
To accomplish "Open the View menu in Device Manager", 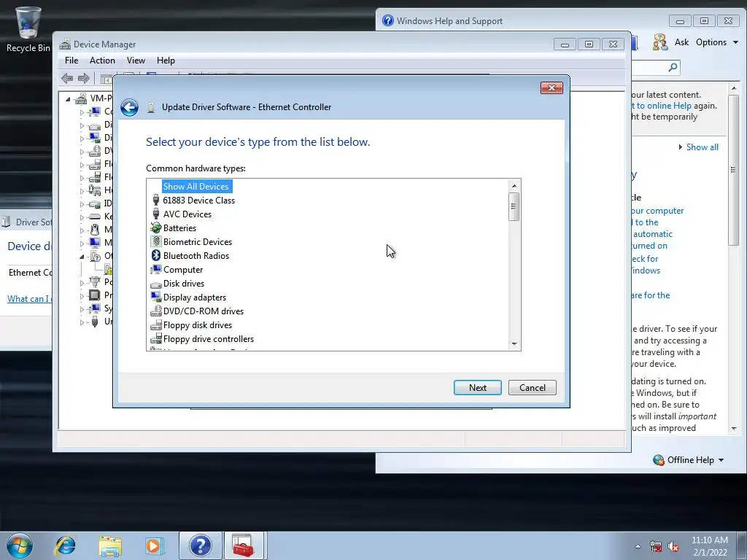I will click(136, 61).
